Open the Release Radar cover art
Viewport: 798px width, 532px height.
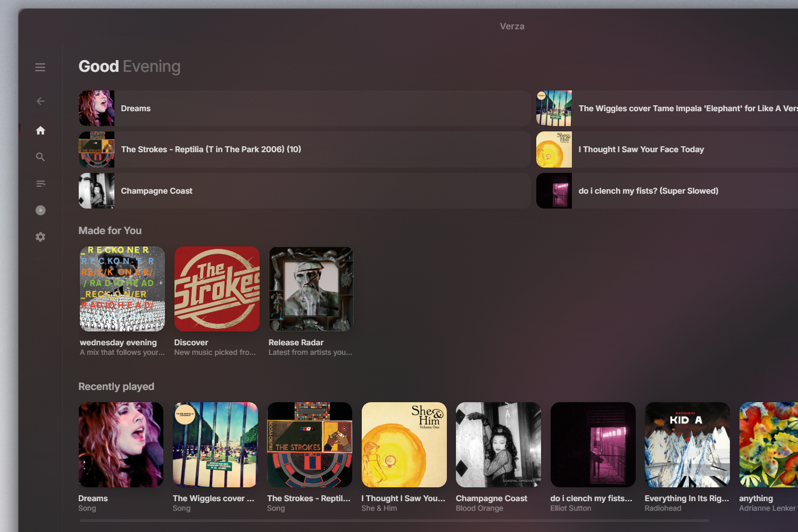click(x=311, y=289)
